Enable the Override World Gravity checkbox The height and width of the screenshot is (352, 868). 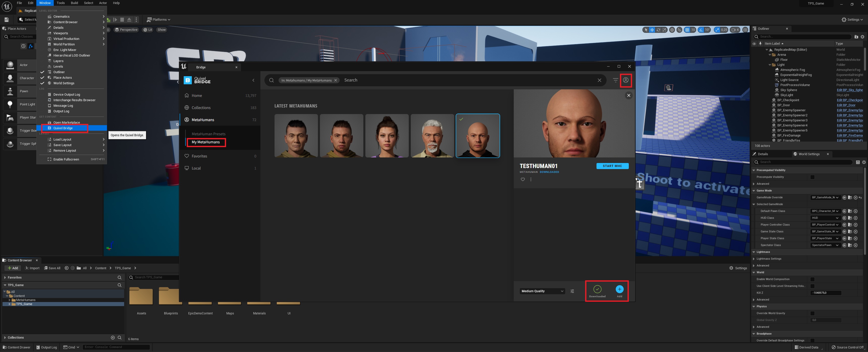(x=812, y=313)
